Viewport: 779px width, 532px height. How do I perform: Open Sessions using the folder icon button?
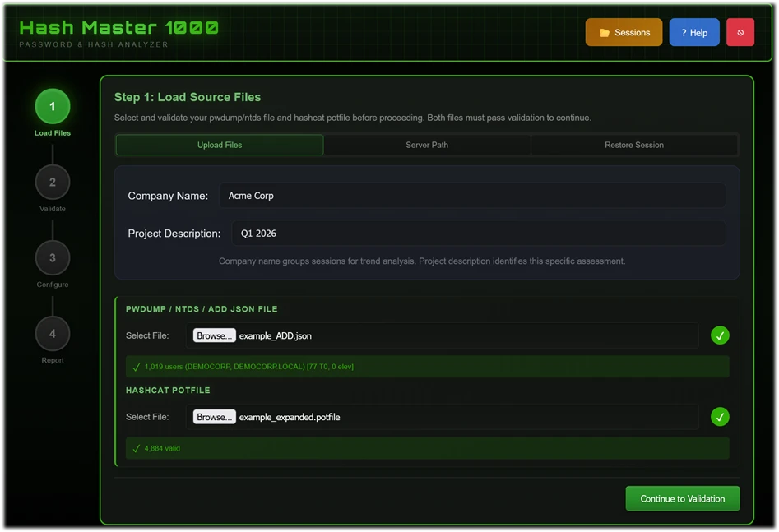point(624,32)
